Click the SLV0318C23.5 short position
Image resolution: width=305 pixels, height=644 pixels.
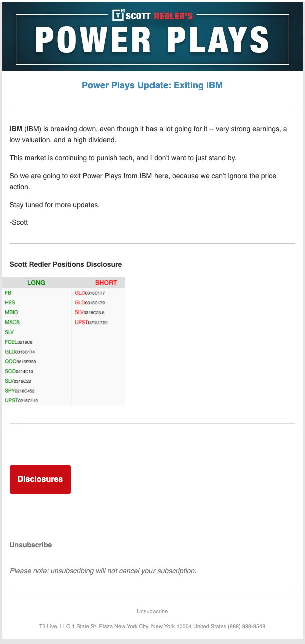coord(90,312)
